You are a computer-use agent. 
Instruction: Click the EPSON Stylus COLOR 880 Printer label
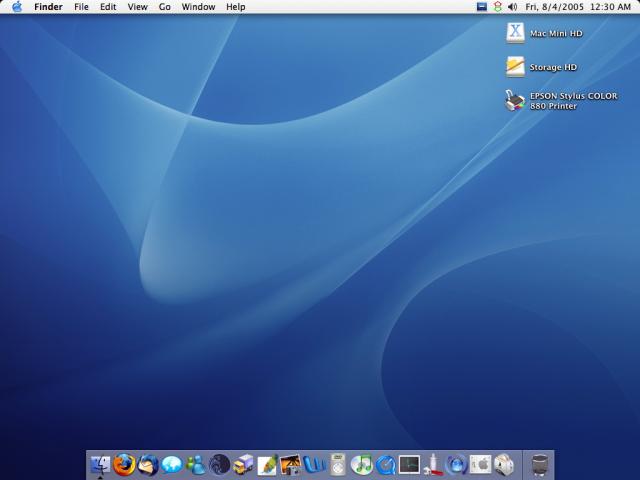click(573, 101)
